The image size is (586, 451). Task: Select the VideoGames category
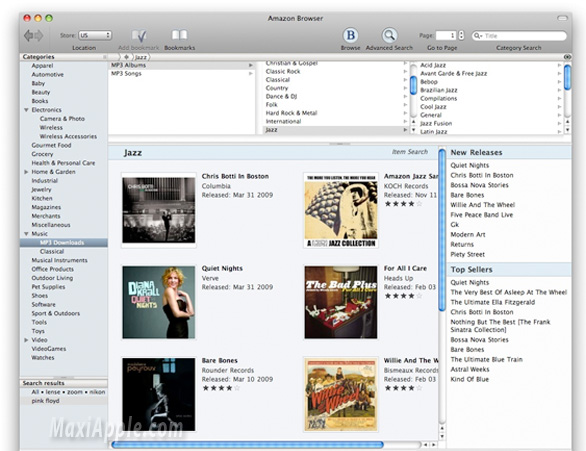pyautogui.click(x=49, y=349)
